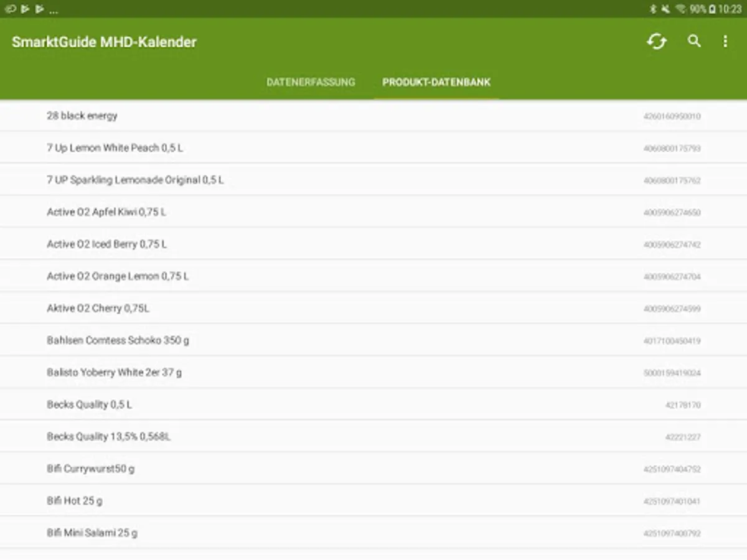The width and height of the screenshot is (747, 560).
Task: Click barcode number 42221227
Action: (x=683, y=437)
